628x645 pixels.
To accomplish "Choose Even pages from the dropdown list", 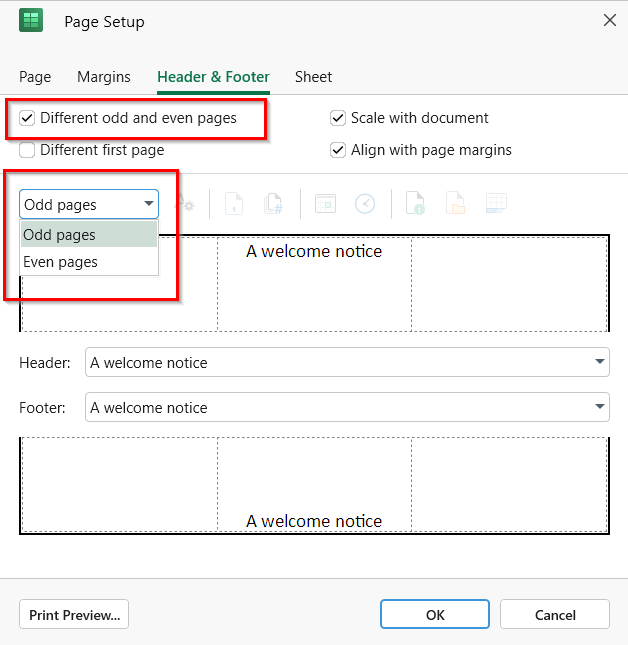I will click(89, 262).
